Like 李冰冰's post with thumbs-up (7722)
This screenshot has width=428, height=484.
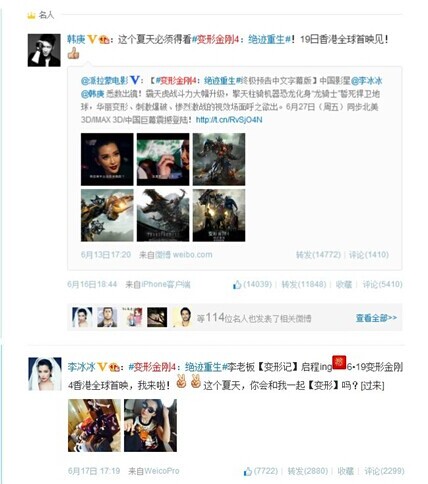click(261, 471)
